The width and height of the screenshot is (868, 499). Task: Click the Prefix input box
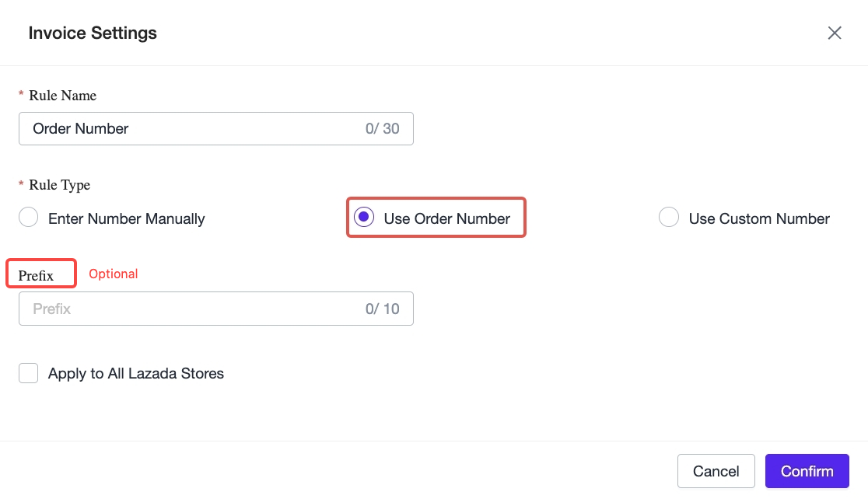tap(216, 309)
